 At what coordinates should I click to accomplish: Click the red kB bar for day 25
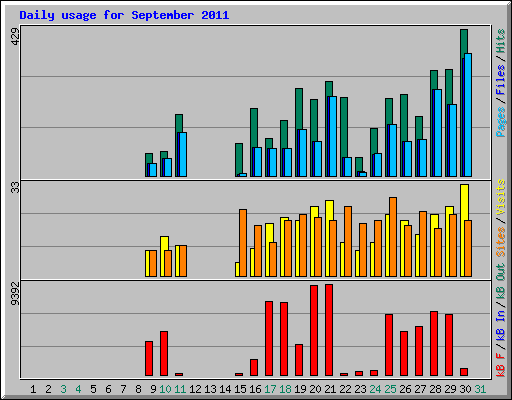point(389,345)
